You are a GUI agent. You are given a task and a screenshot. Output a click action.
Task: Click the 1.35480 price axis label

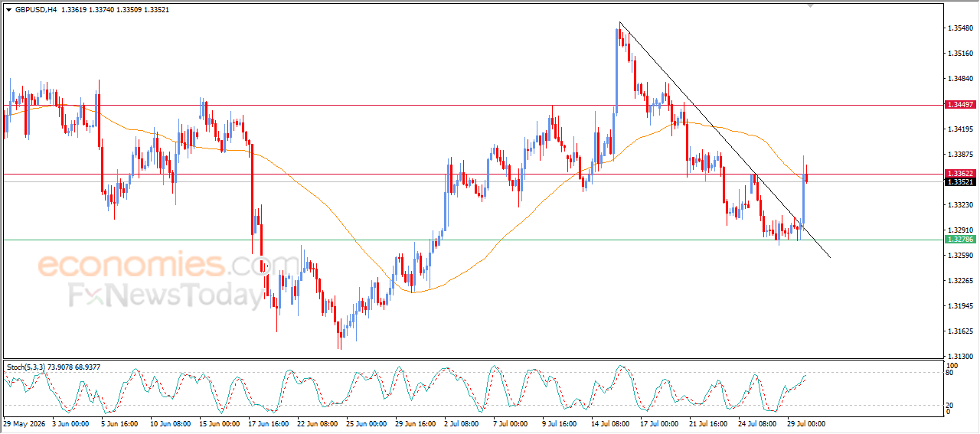point(960,29)
